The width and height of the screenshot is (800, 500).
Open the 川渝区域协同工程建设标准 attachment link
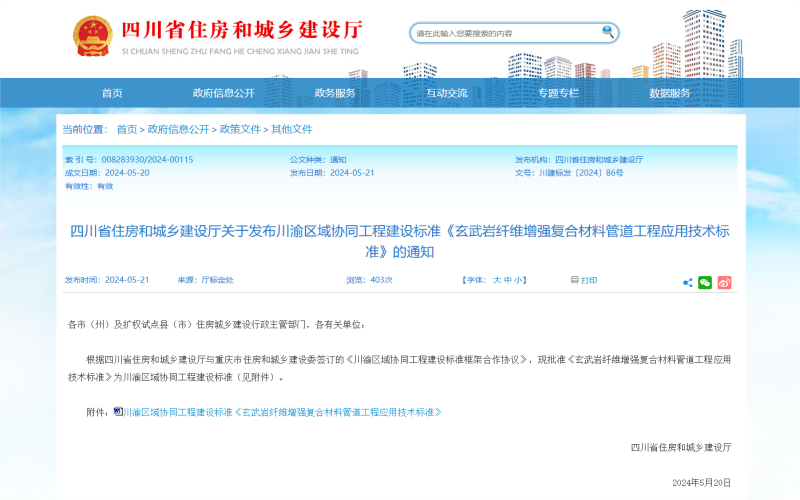[x=282, y=412]
